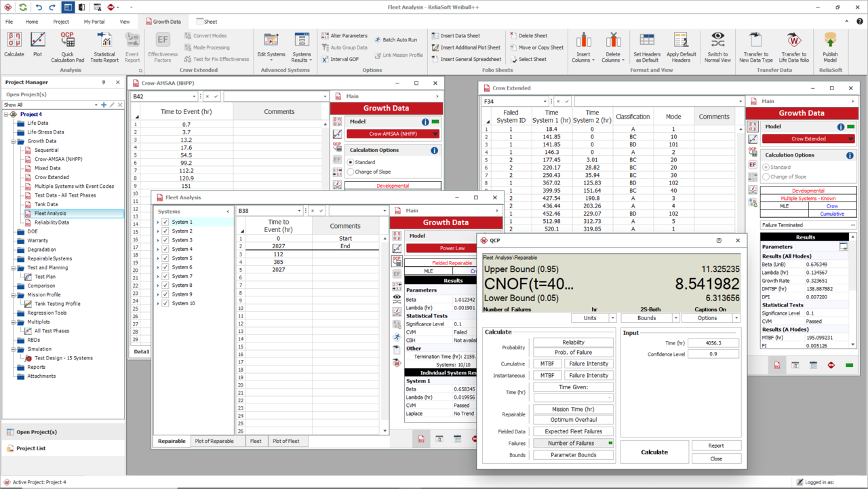Switch to the Sheet ribbon tab

click(207, 21)
